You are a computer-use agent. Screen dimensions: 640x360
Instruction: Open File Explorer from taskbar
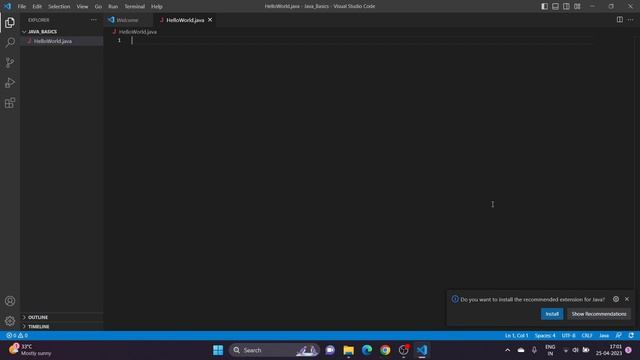tap(349, 350)
